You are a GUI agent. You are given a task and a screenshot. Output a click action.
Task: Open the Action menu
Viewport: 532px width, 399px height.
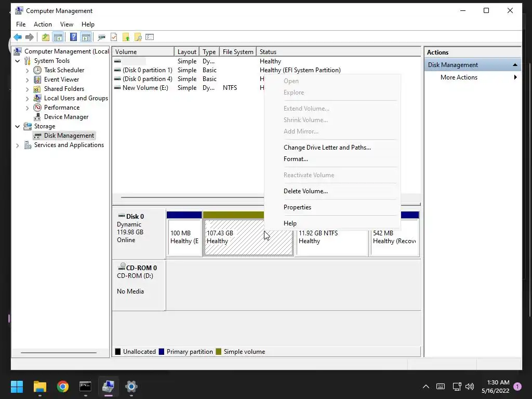pos(43,24)
